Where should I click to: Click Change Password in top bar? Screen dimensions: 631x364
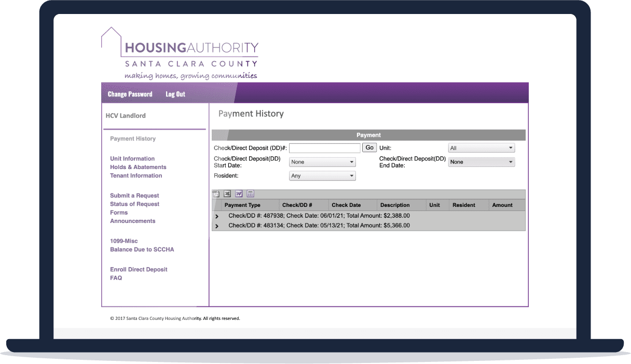[x=130, y=94]
